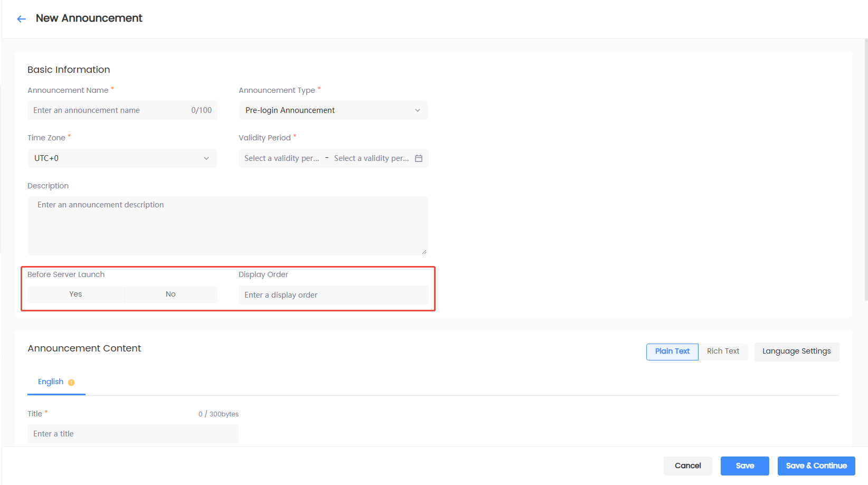The height and width of the screenshot is (485, 868).
Task: Click the page vertical scrollbar
Action: click(866, 169)
